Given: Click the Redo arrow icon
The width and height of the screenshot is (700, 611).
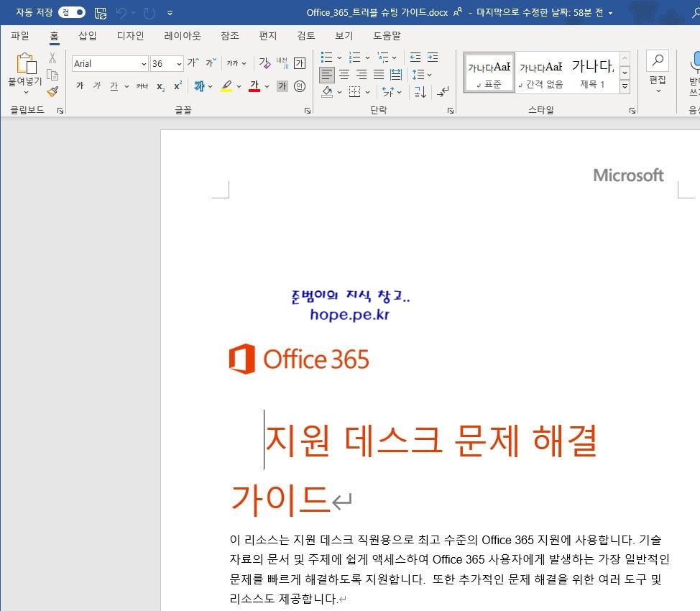Looking at the screenshot, I should 149,13.
